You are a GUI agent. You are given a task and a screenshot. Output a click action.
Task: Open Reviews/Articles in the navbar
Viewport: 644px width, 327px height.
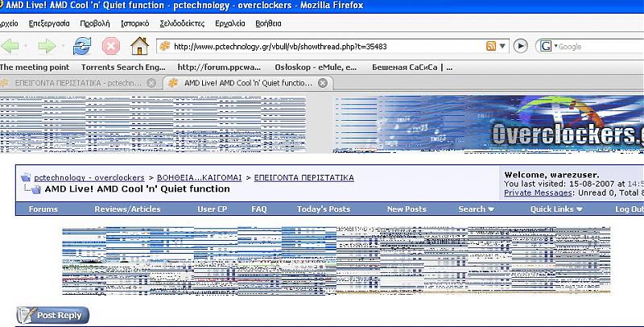(127, 209)
